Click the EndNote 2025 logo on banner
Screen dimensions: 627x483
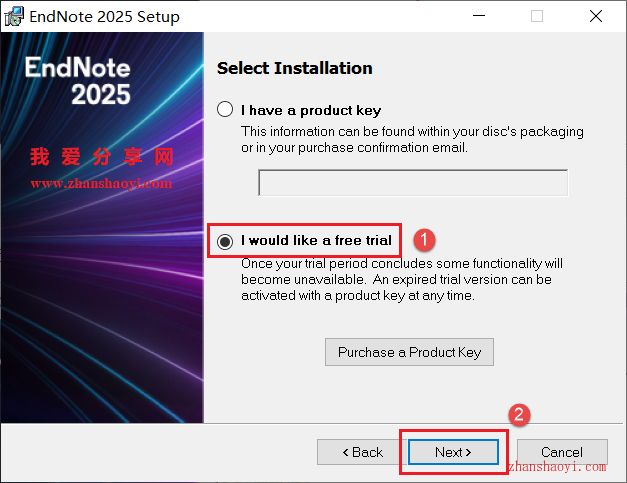click(78, 80)
